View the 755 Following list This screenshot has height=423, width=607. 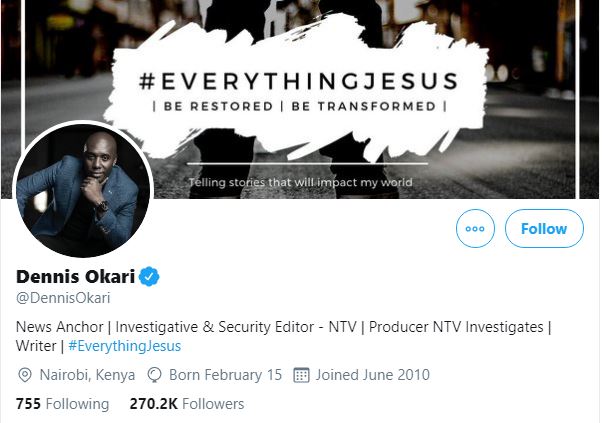[x=62, y=404]
